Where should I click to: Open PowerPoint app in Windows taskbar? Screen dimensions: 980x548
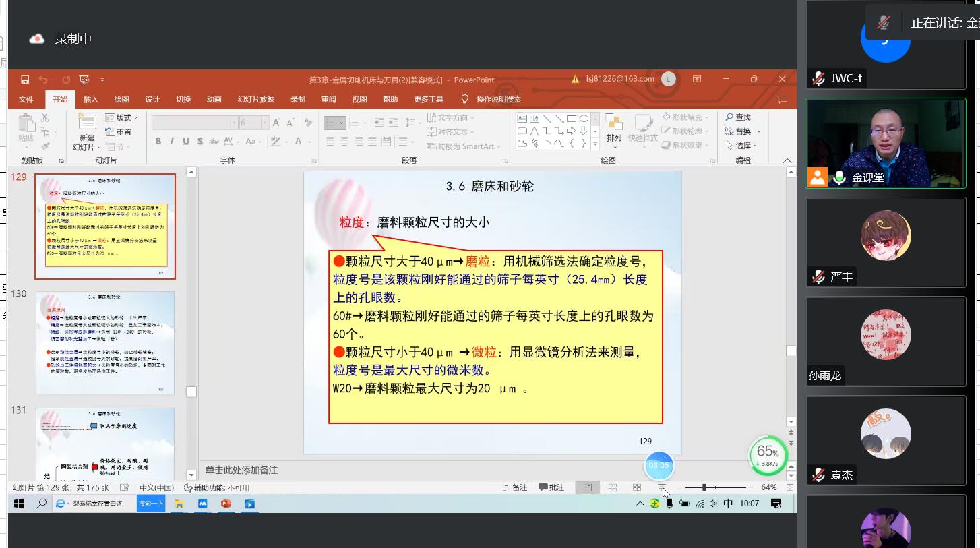226,504
